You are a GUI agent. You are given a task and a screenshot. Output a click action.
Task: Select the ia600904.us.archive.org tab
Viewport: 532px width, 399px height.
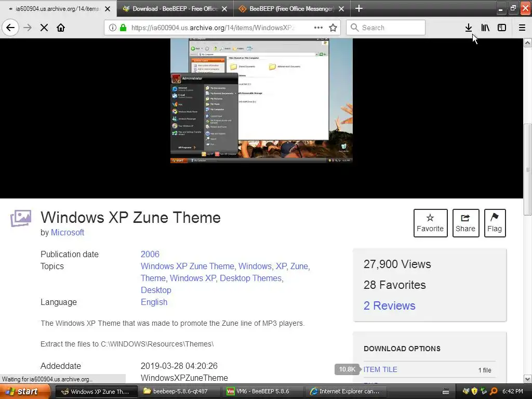58,9
